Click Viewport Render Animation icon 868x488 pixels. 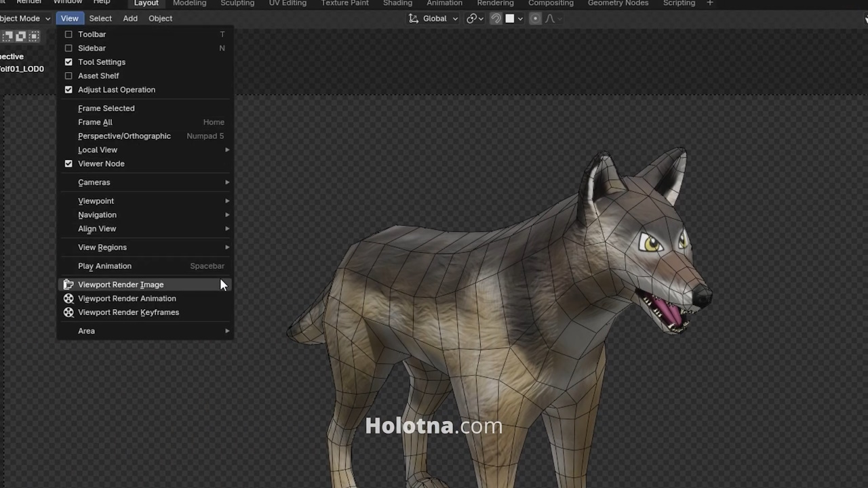68,298
